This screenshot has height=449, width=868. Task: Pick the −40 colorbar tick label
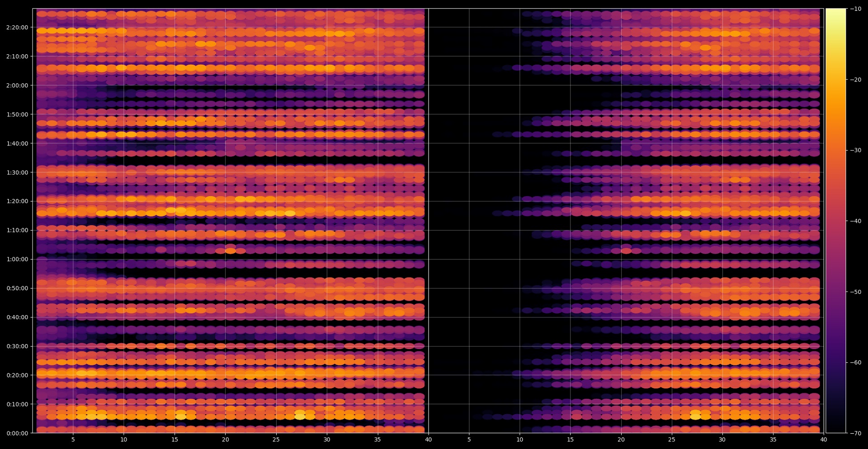coord(855,221)
